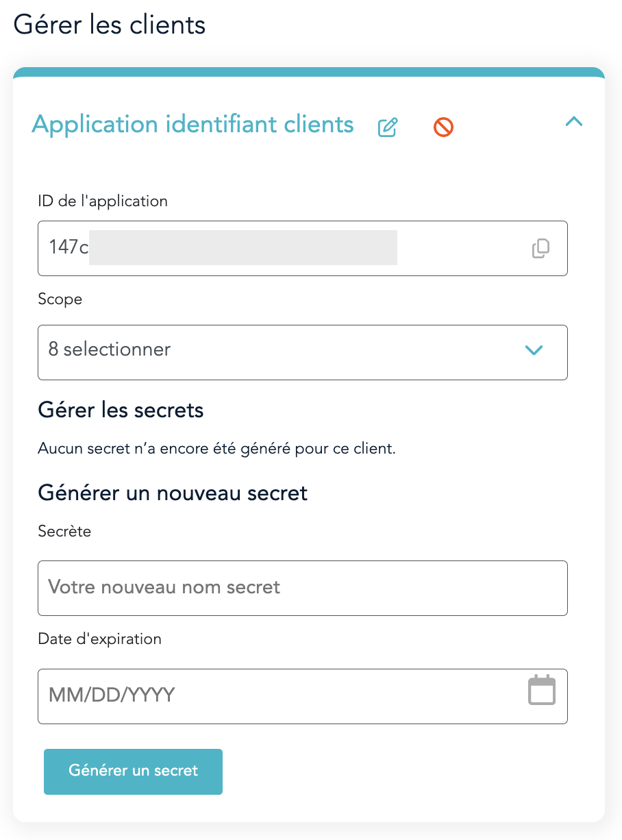Open the calendar date picker icon
The width and height of the screenshot is (622, 840).
click(x=541, y=690)
